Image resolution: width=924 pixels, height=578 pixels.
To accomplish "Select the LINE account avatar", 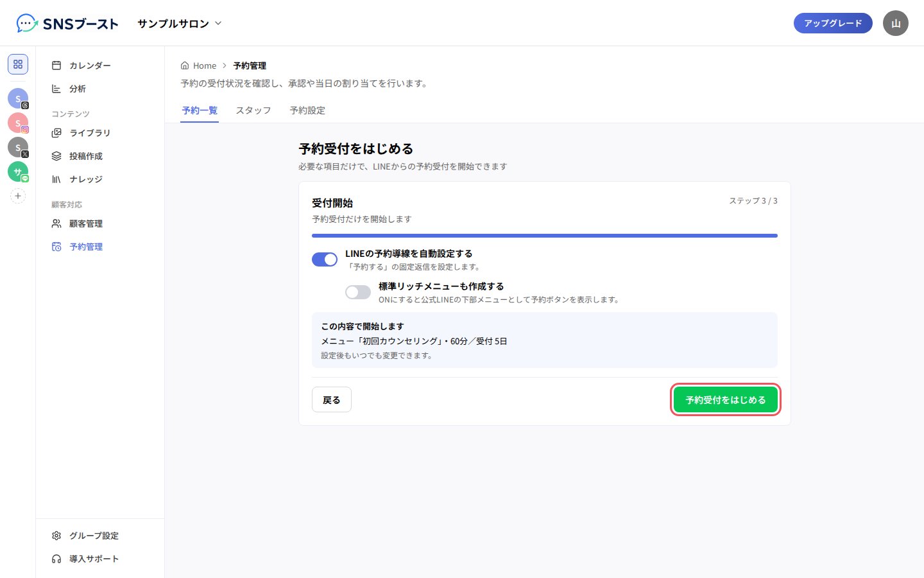I will pos(18,171).
